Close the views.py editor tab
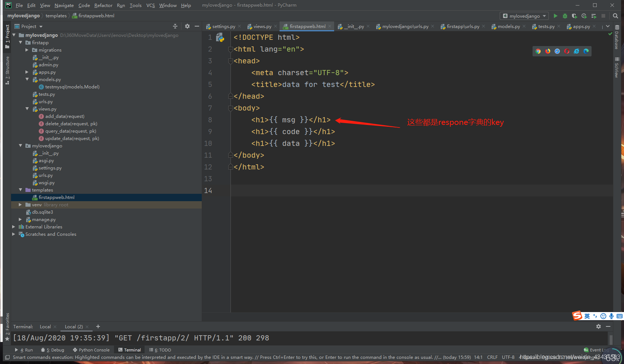This screenshot has height=364, width=624. (x=275, y=26)
